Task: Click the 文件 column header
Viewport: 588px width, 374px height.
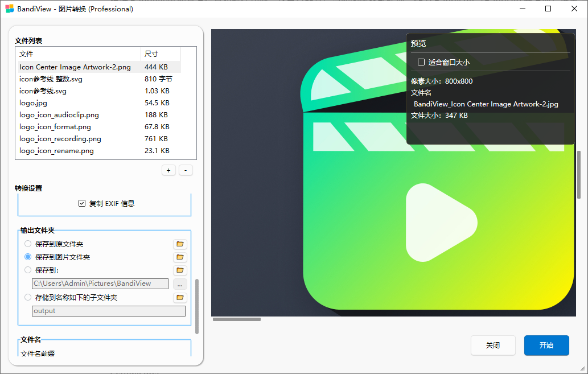Action: point(78,54)
